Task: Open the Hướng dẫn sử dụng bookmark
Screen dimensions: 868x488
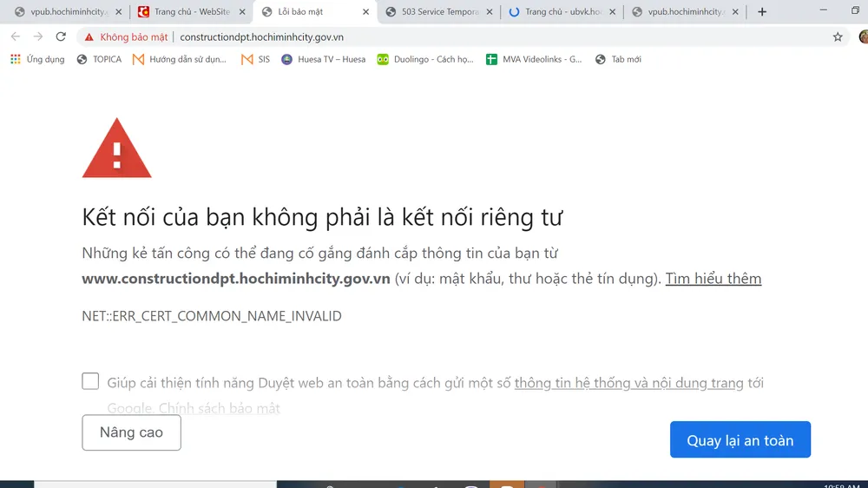Action: [180, 59]
